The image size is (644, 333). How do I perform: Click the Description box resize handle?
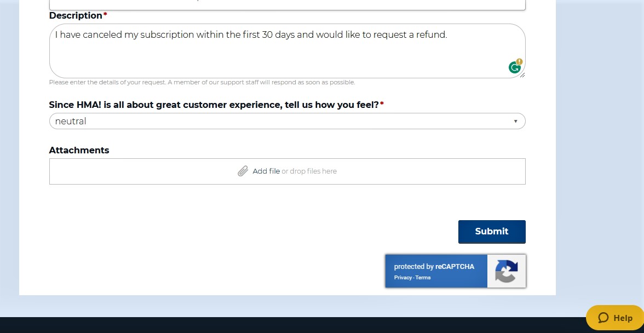pos(522,75)
